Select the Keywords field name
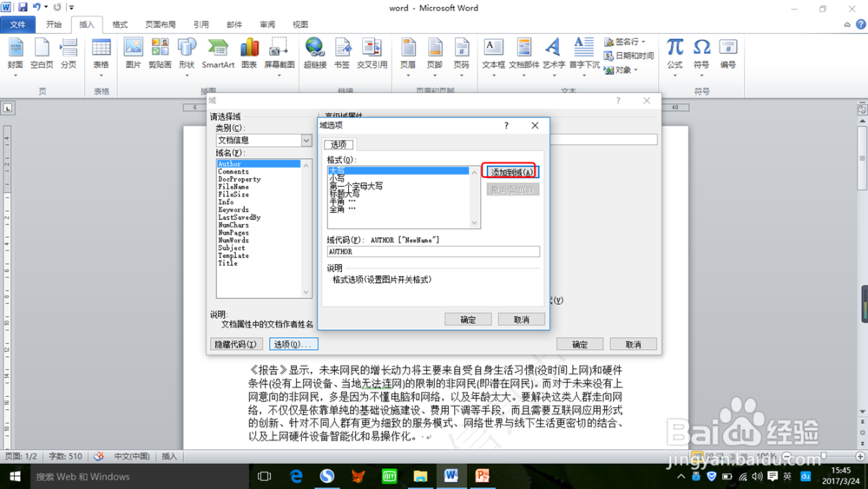 tap(233, 210)
